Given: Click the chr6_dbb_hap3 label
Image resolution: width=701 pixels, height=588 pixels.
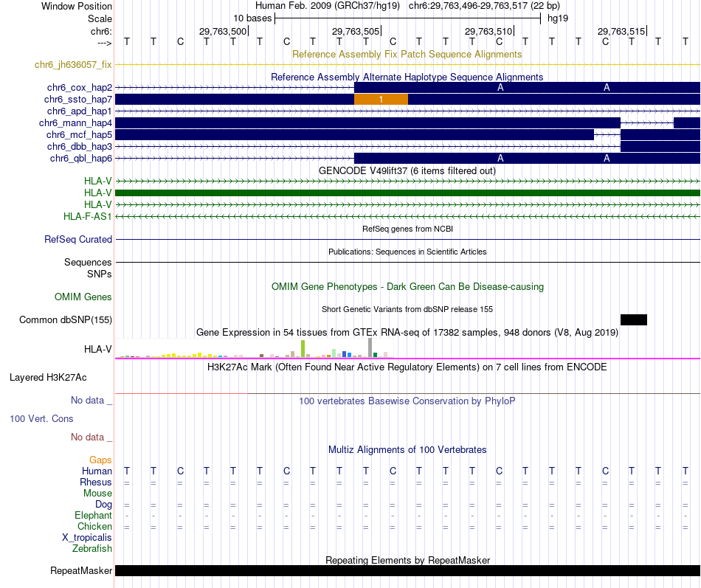Looking at the screenshot, I should tap(80, 147).
